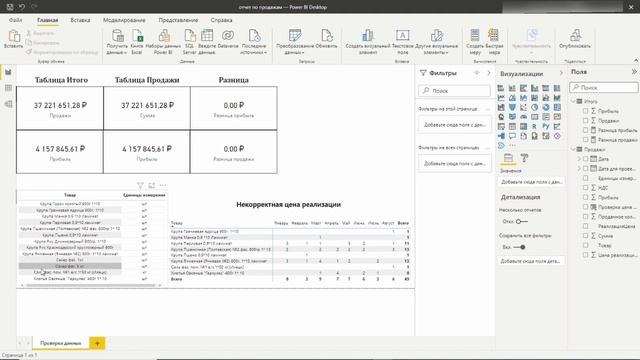Click the Undo arrow in title bar
640x360 pixels.
coord(22,7)
